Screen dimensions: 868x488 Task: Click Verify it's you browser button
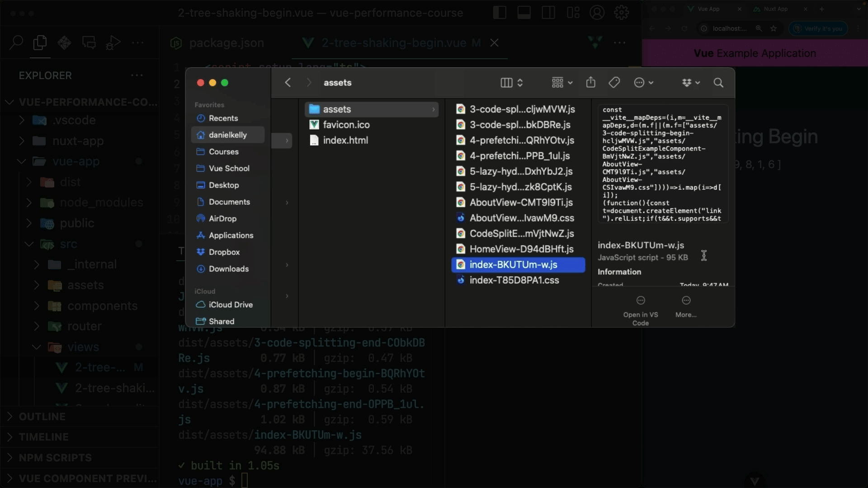818,28
